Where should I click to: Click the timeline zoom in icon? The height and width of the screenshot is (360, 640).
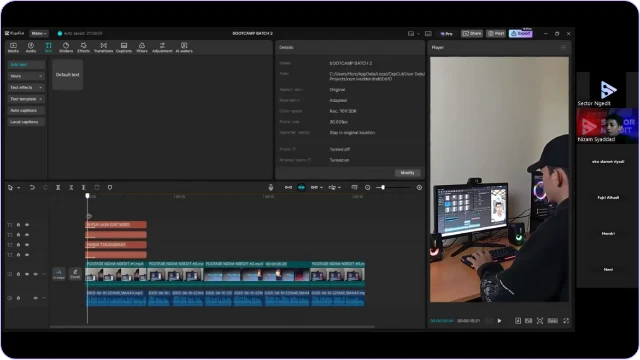(x=419, y=187)
